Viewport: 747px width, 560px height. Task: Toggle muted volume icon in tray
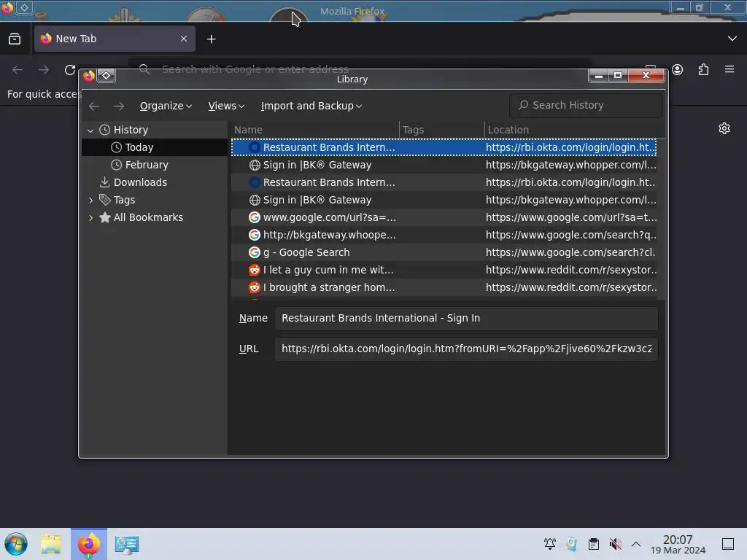[616, 544]
